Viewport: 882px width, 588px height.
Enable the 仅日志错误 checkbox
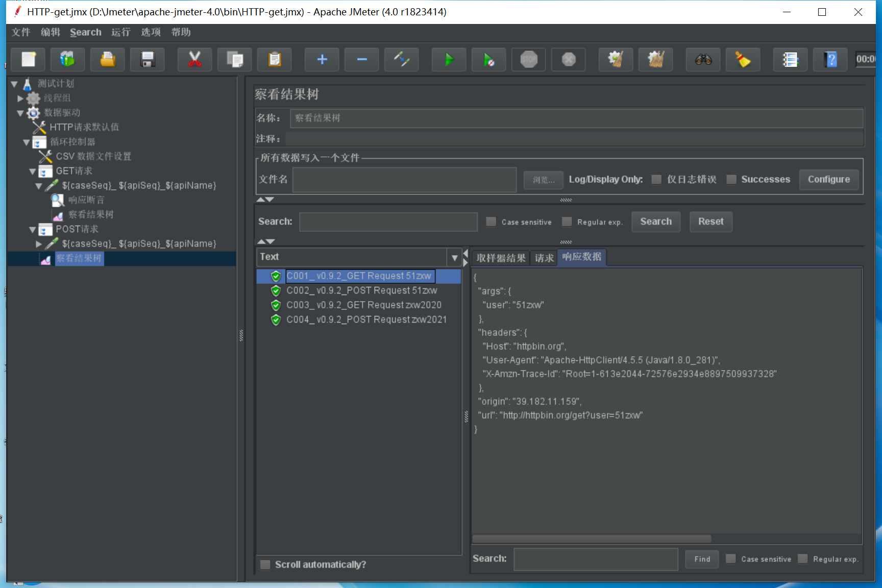[x=656, y=179]
